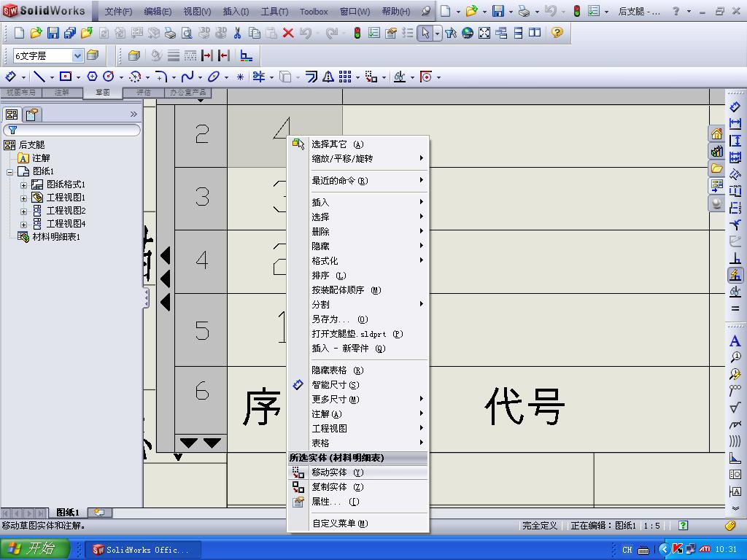Open Layer Properties icon next to layer combo
Viewport: 747px width, 560px height.
[x=93, y=55]
